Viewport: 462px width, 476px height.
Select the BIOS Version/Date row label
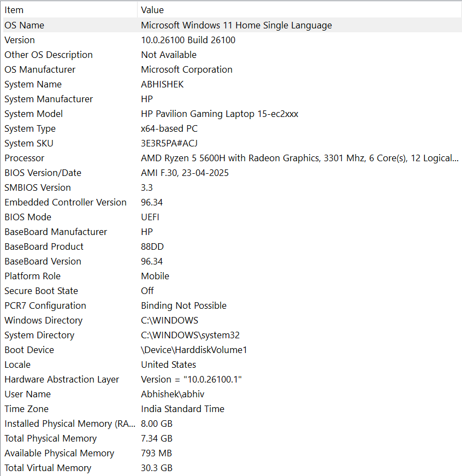pos(43,173)
